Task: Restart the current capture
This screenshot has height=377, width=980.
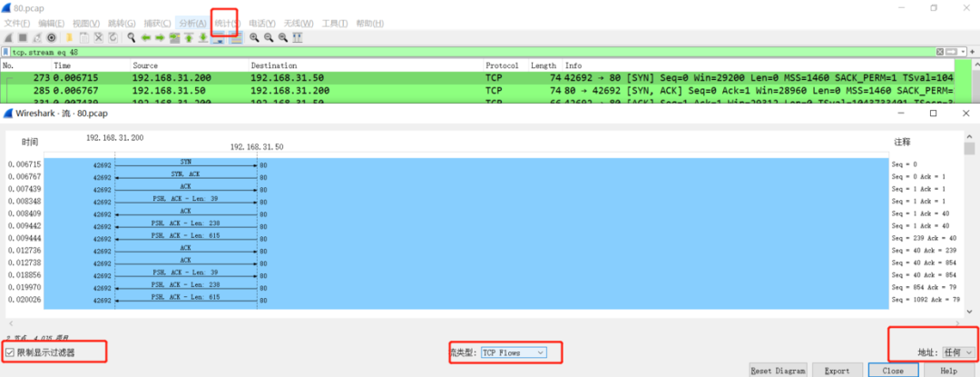Action: [37, 37]
